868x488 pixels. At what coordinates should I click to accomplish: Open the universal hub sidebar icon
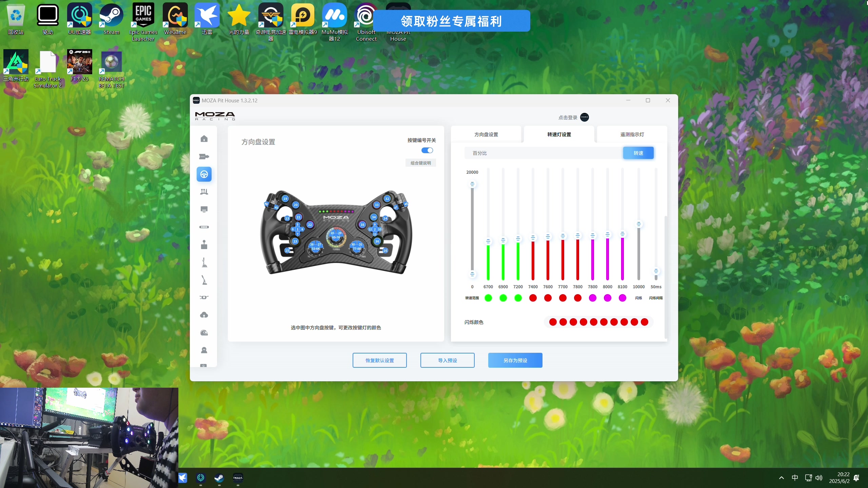pos(204,298)
